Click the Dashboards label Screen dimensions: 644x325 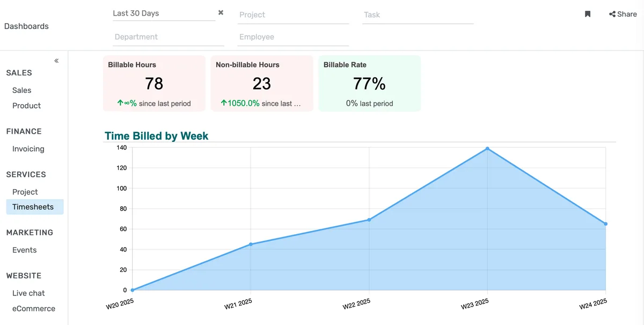tap(26, 26)
